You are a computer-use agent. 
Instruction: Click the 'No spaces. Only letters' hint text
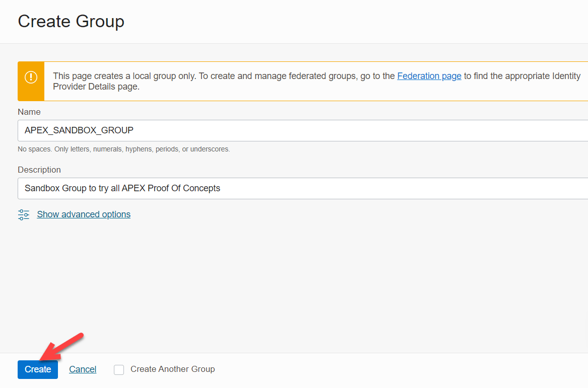[124, 149]
